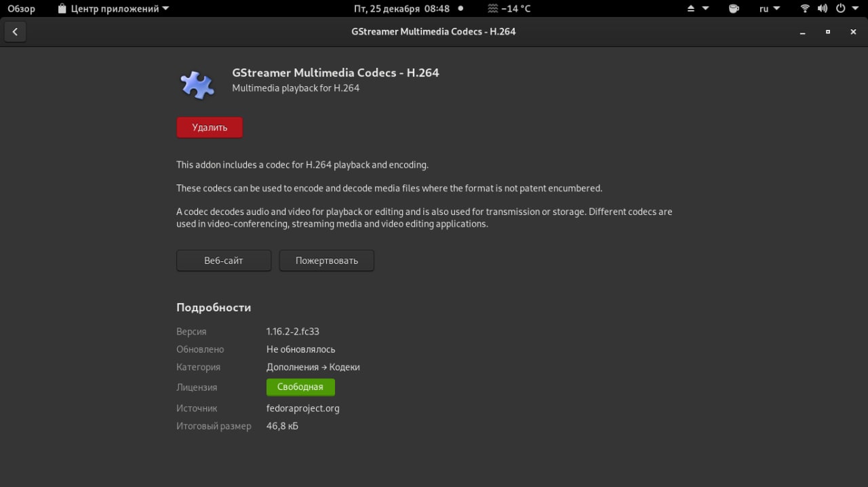Click the Источник label
868x487 pixels.
click(197, 408)
